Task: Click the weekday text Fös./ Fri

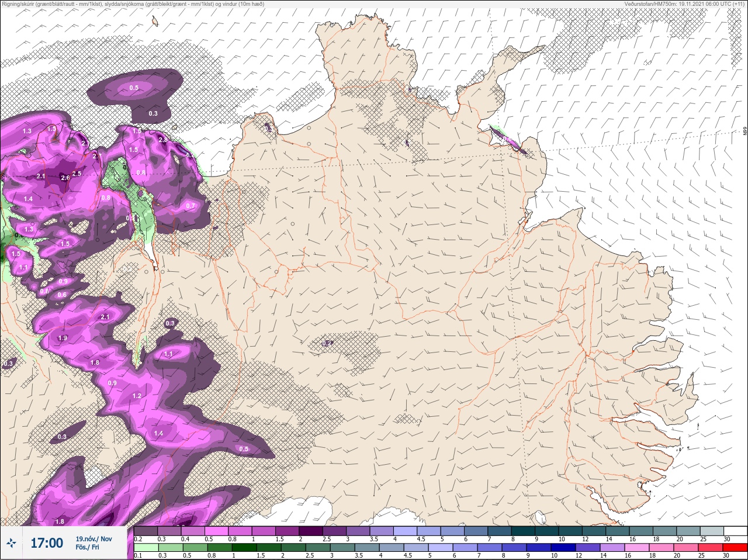Action: point(88,548)
